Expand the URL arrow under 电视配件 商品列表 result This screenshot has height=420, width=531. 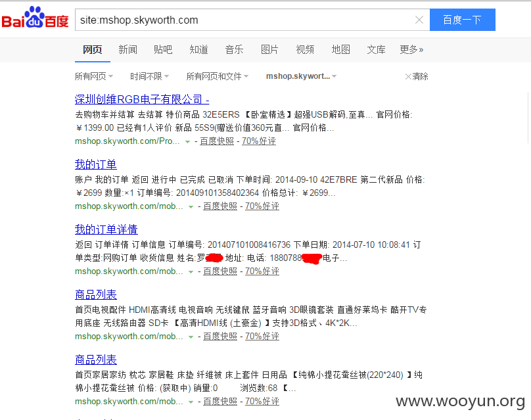point(191,337)
